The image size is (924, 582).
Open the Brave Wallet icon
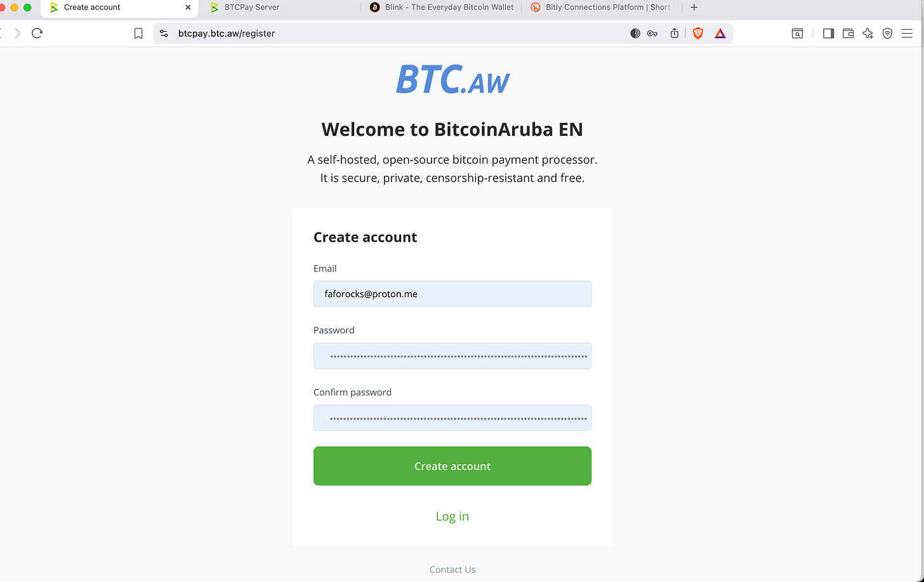pyautogui.click(x=848, y=34)
